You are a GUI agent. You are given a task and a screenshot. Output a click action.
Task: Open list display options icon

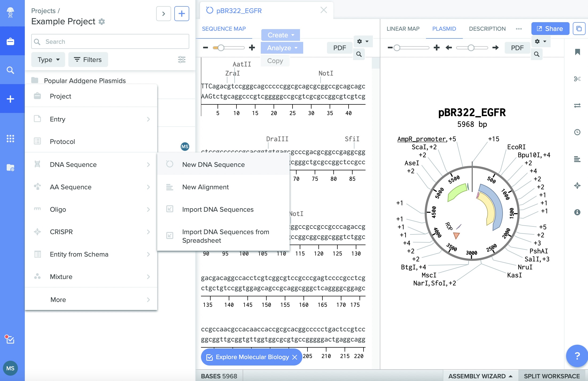[182, 60]
